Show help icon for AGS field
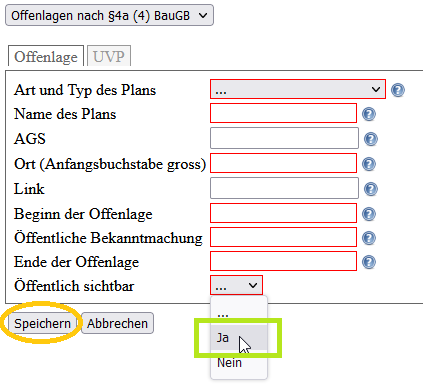This screenshot has width=423, height=392. coord(371,139)
